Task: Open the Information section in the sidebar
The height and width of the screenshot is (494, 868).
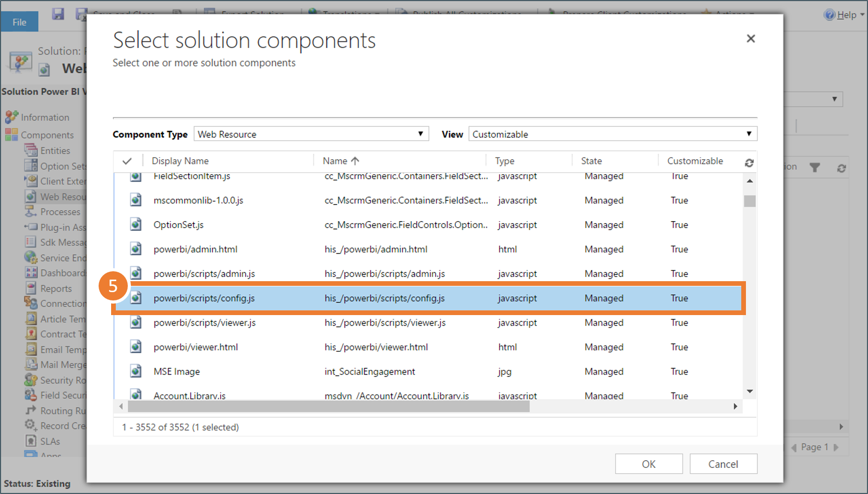Action: tap(44, 117)
